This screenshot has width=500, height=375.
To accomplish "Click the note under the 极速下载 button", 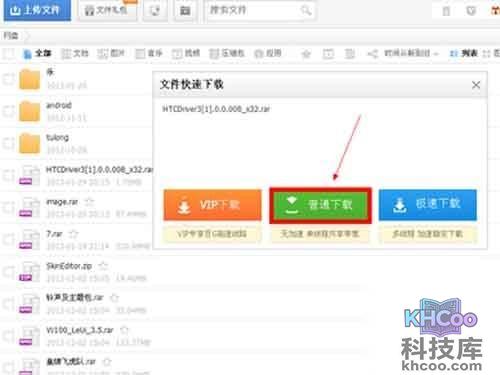I will click(428, 234).
